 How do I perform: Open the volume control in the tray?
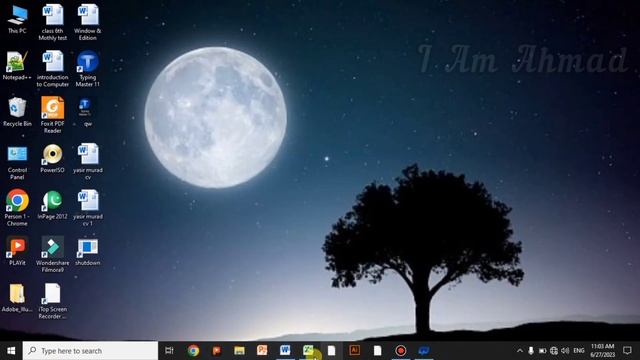(565, 351)
